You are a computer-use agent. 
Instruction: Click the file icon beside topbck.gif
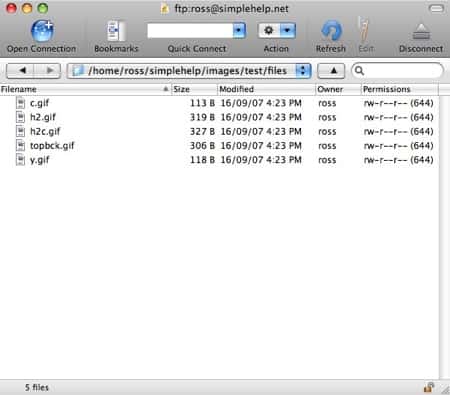pyautogui.click(x=20, y=145)
